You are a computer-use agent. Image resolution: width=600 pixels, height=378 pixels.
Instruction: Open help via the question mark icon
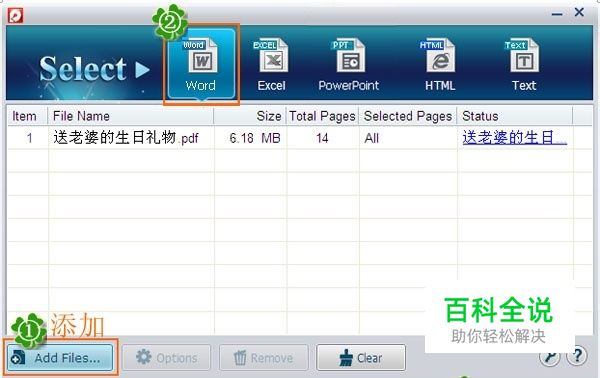point(577,356)
